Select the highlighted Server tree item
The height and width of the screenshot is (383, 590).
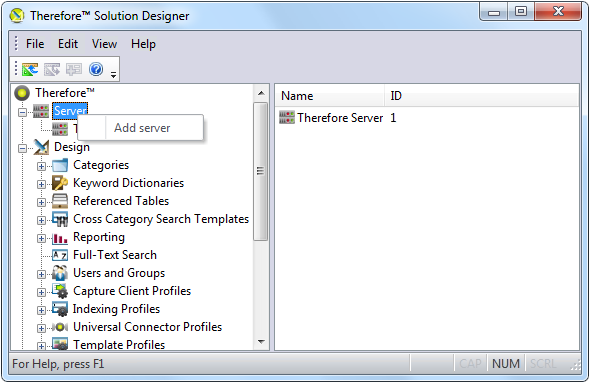point(70,111)
